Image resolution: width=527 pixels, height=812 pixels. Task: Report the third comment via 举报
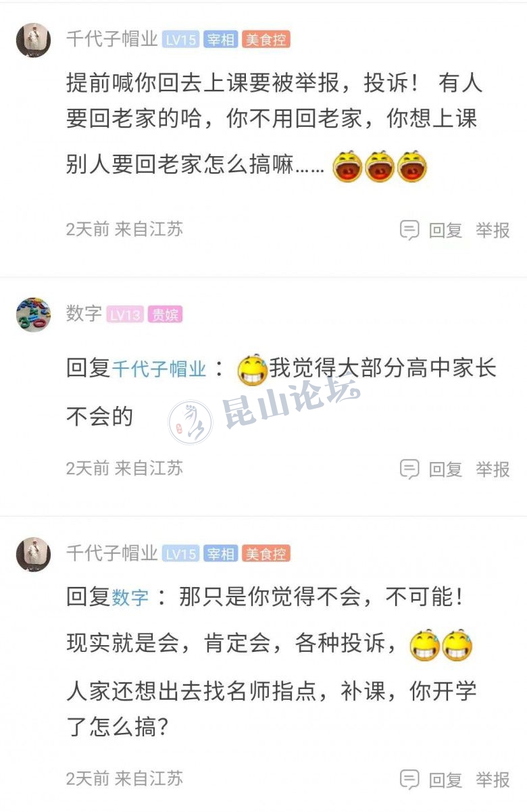coord(493,779)
